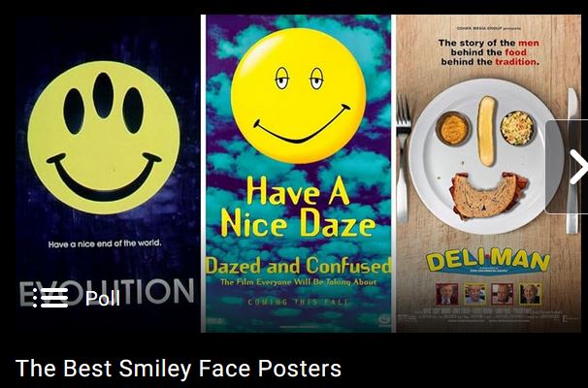Screen dimensions: 588x388
Task: Click the Poll list icon
Action: click(50, 298)
